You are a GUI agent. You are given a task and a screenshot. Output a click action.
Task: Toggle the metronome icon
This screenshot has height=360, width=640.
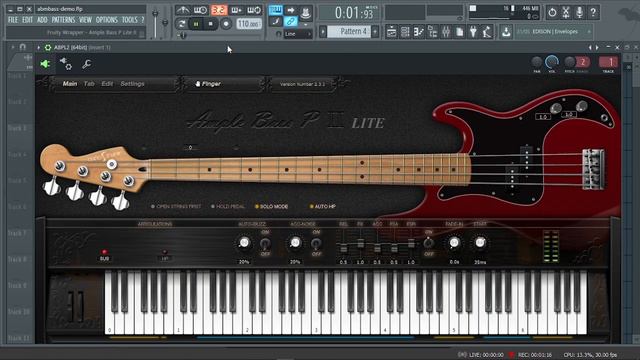click(x=183, y=10)
